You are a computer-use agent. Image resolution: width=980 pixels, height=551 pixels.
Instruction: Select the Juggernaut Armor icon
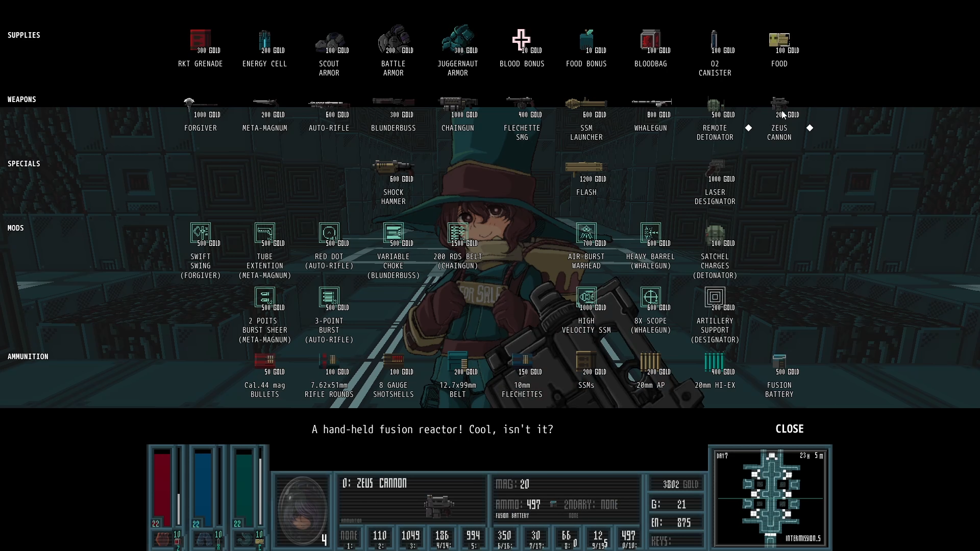pyautogui.click(x=457, y=39)
